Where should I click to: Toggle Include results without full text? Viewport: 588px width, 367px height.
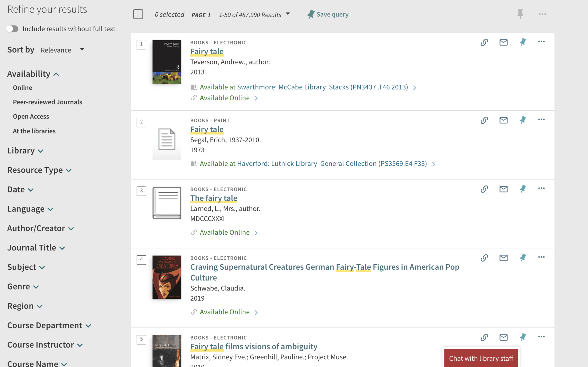coord(13,29)
